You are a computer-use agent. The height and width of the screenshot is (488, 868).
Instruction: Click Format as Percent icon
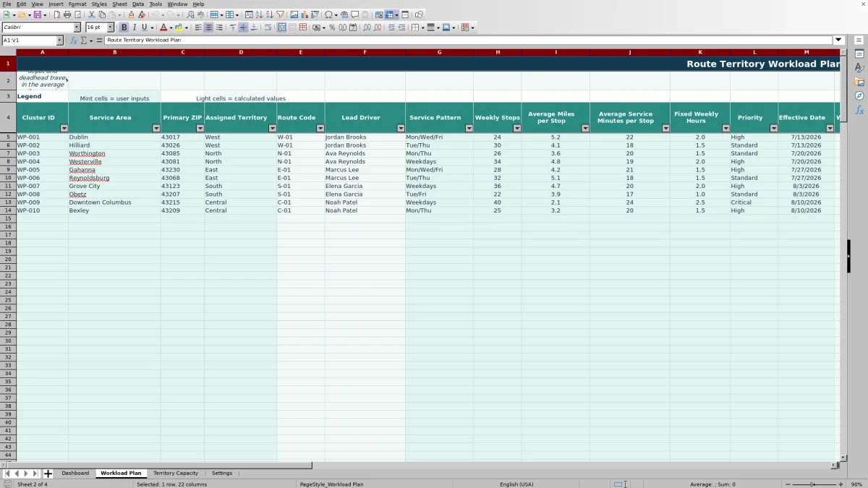[332, 27]
